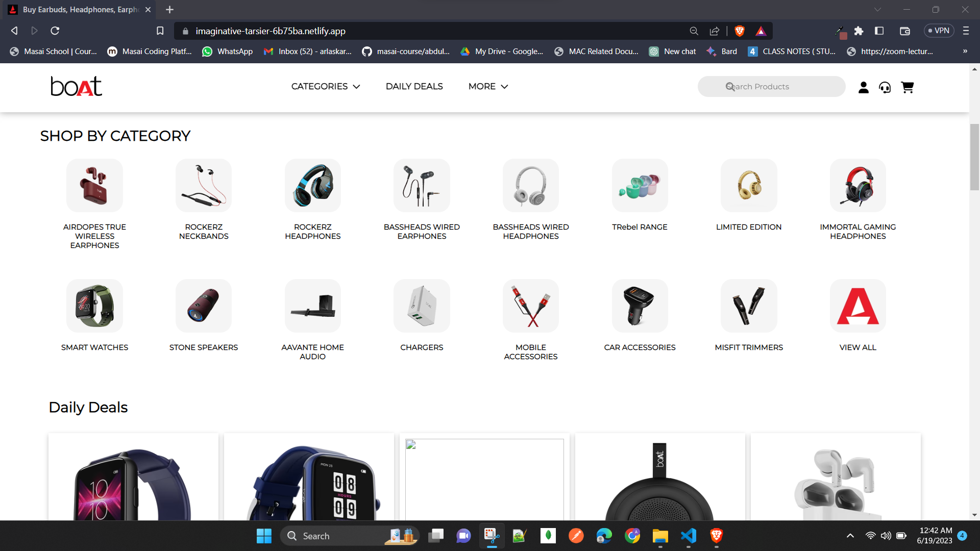Viewport: 980px width, 551px height.
Task: Expand the CATEGORIES dropdown menu
Action: coord(326,86)
